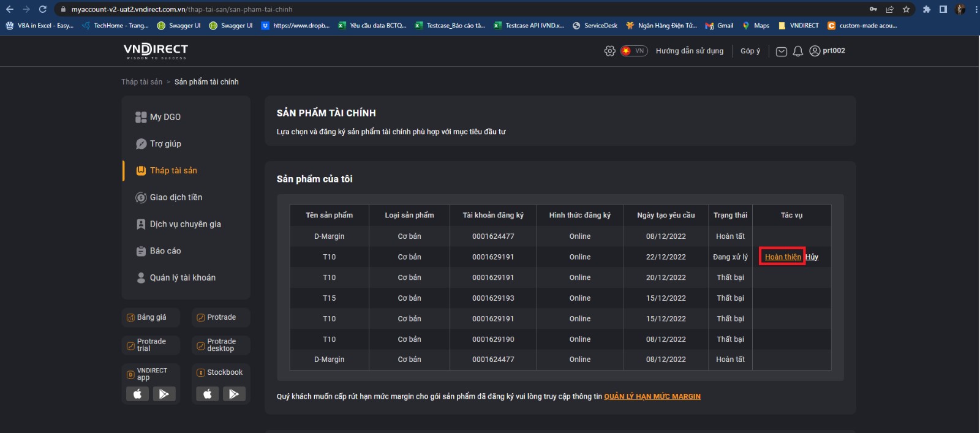980x433 pixels.
Task: Open Dịch vụ chuyên gia menu item
Action: click(x=178, y=224)
